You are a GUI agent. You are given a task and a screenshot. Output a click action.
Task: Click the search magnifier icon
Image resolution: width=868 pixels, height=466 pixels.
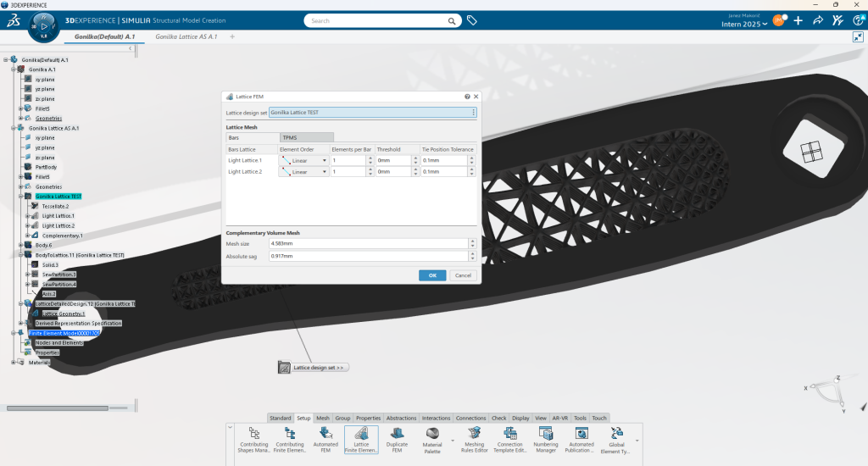pyautogui.click(x=452, y=21)
